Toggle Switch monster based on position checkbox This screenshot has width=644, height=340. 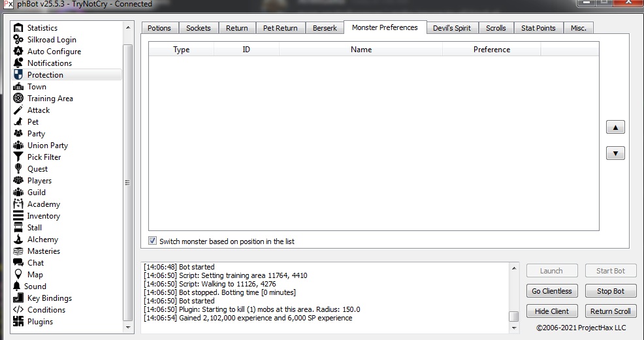coord(153,241)
